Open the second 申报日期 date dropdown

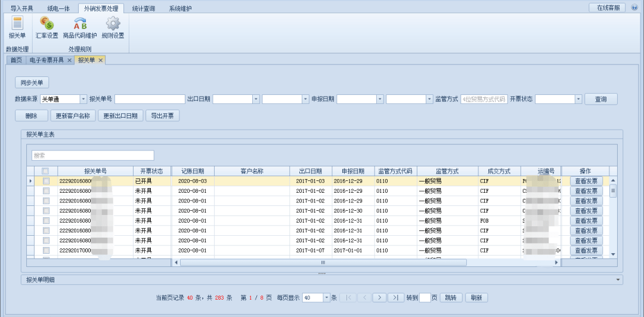coord(429,99)
